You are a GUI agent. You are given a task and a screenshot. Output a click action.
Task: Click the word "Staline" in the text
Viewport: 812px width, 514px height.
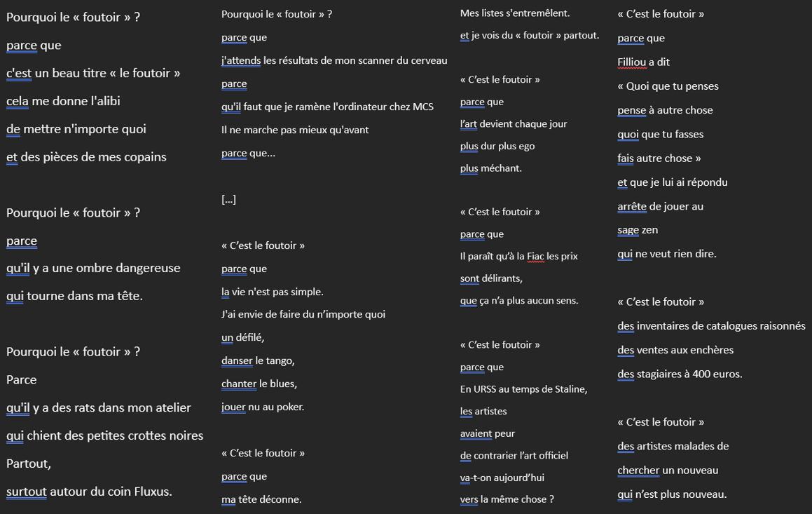570,389
